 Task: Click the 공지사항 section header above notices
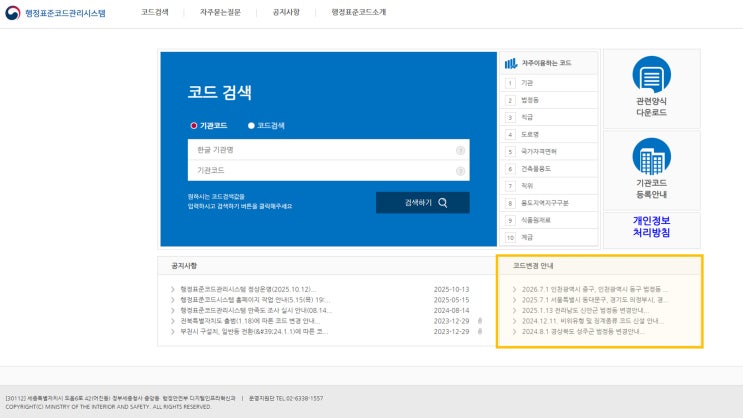click(184, 266)
